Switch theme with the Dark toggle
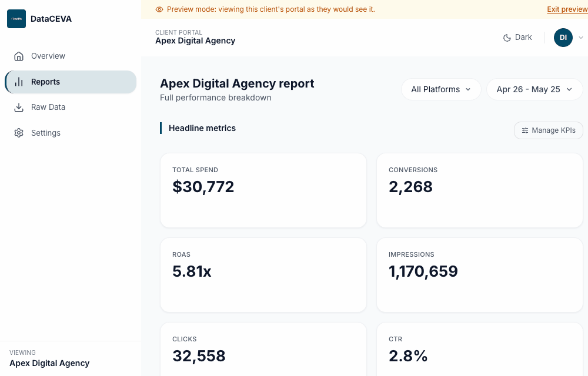Screen dimensions: 588x376 pos(517,38)
